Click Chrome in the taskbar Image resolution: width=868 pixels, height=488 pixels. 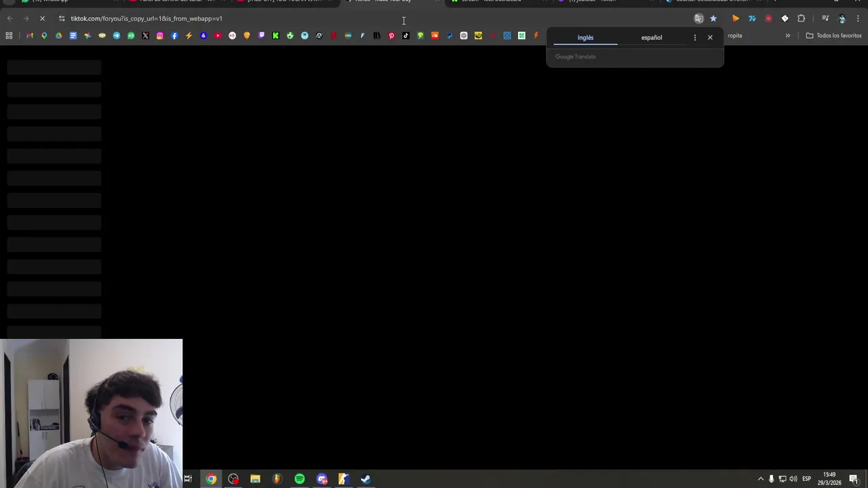tap(211, 479)
